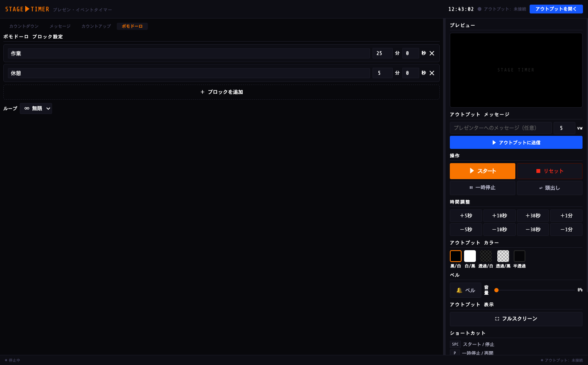Image resolution: width=588 pixels, height=365 pixels.
Task: Subtract 10 seconds with −10秒
Action: 499,230
